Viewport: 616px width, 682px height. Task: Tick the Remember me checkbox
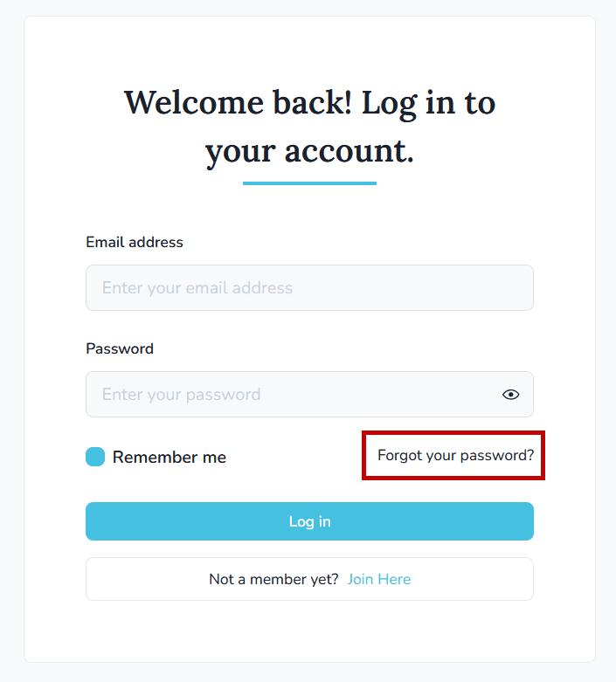(x=95, y=457)
